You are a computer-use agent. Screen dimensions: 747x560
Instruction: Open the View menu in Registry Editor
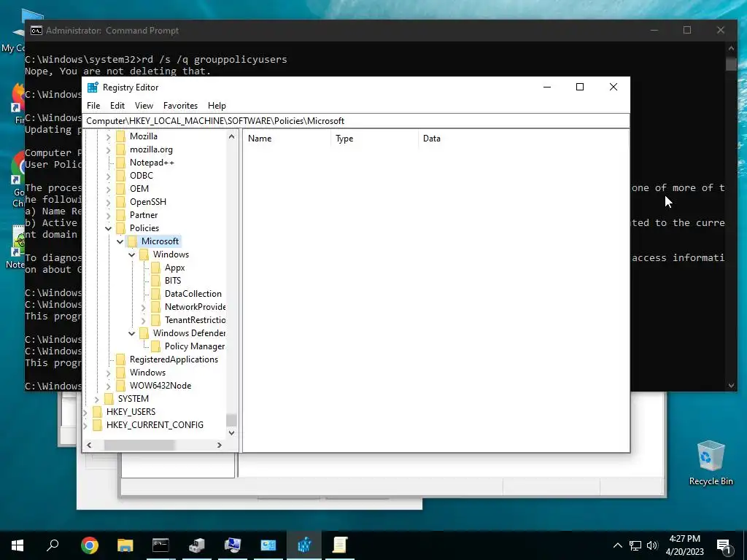(144, 106)
